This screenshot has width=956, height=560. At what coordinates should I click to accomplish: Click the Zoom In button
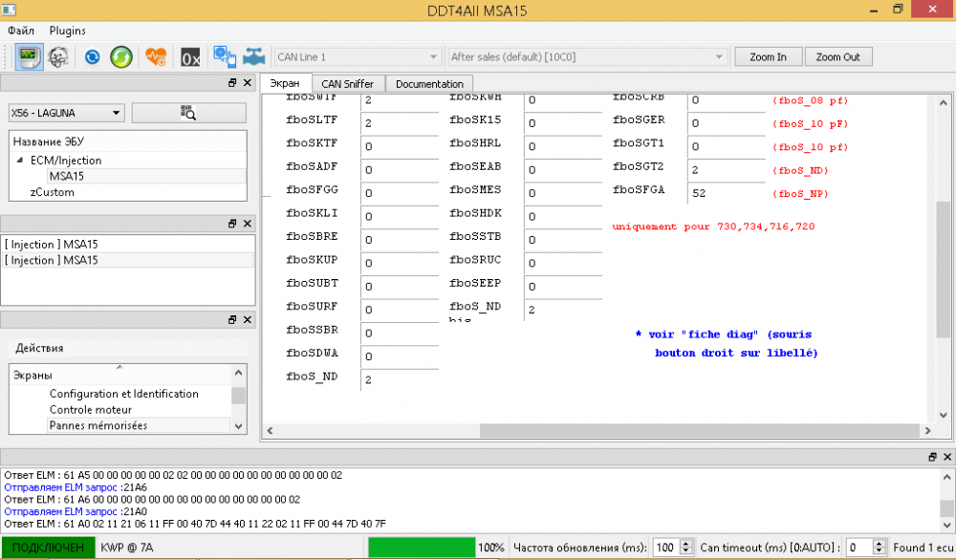coord(769,56)
